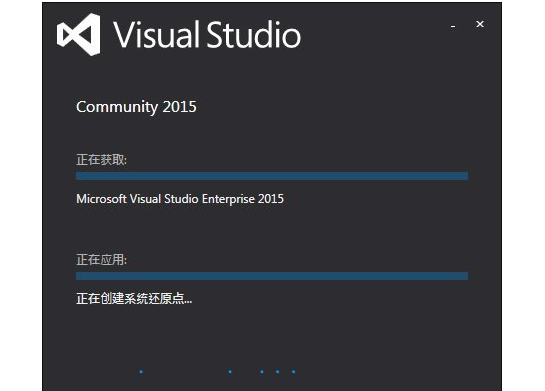Select the Community 2015 heading
Image resolution: width=545 pixels, height=391 pixels.
tap(136, 107)
